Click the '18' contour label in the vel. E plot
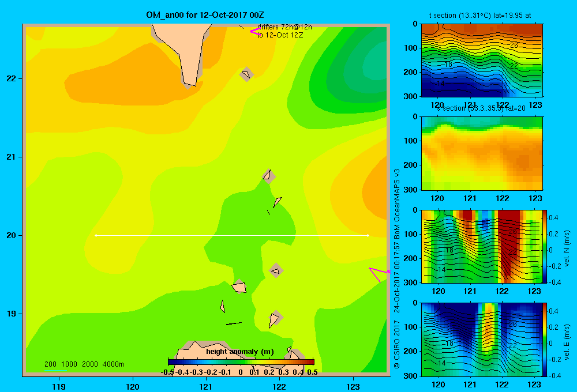The image size is (577, 392). [x=449, y=344]
